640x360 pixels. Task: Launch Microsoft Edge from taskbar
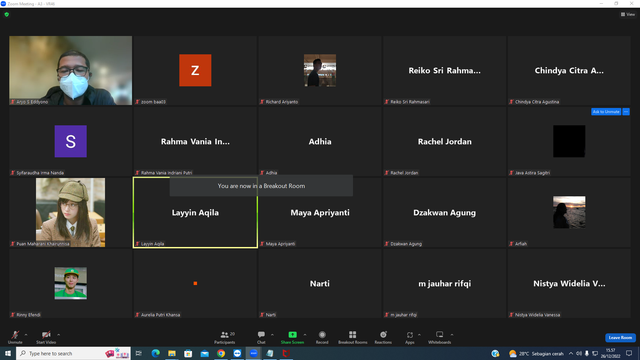[156, 353]
